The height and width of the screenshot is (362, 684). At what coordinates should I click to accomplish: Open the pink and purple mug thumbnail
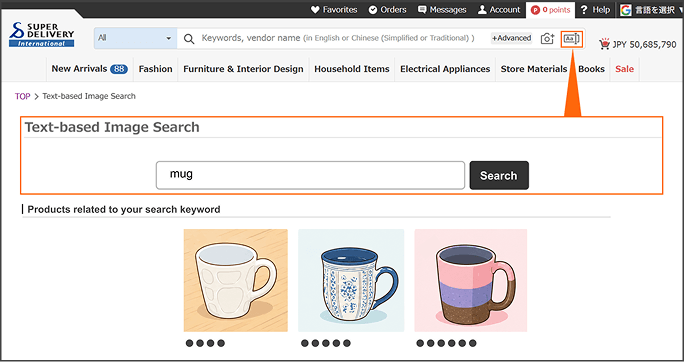471,280
